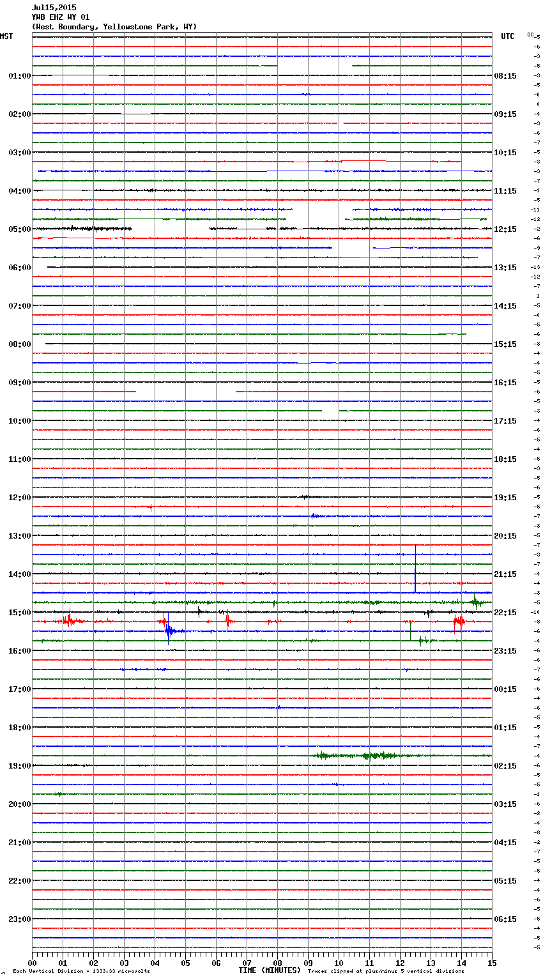Select the 09:00 MST time label
Viewport: 543px width, 980px height.
(x=20, y=383)
